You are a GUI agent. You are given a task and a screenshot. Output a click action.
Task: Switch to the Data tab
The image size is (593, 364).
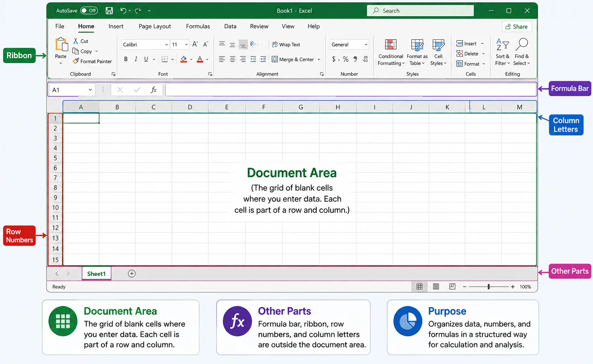click(x=230, y=26)
